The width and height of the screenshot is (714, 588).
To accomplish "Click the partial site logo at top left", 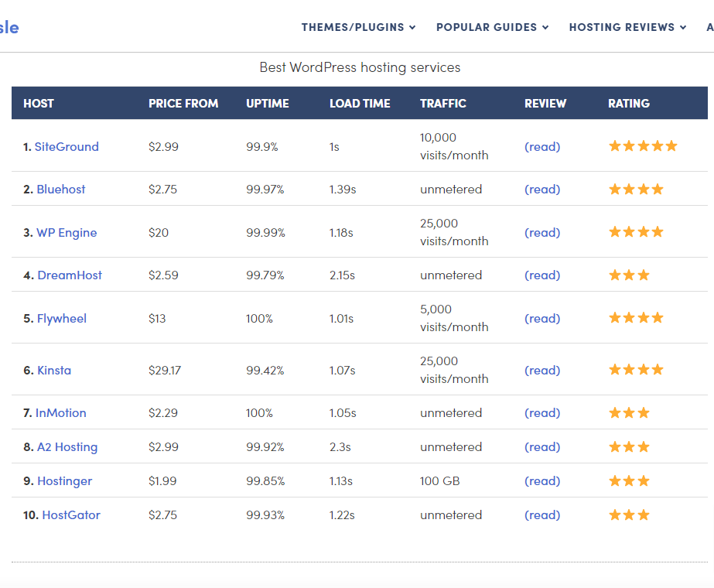I will point(9,28).
